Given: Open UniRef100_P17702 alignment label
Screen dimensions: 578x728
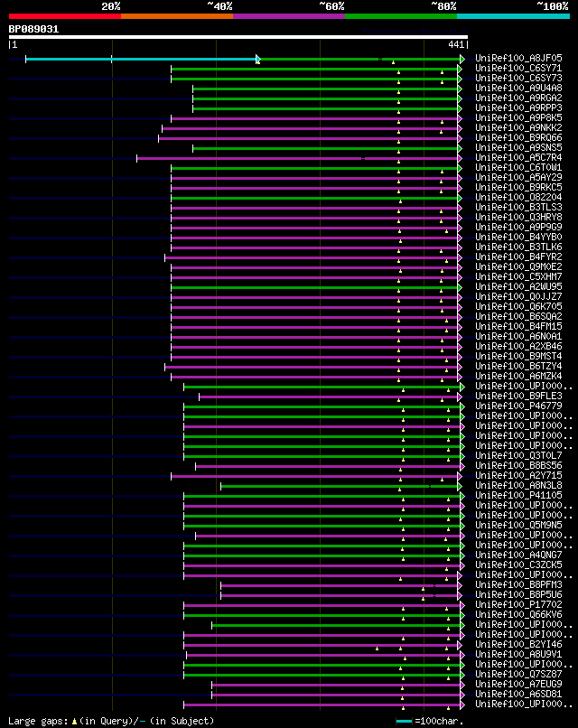Looking at the screenshot, I should (518, 605).
